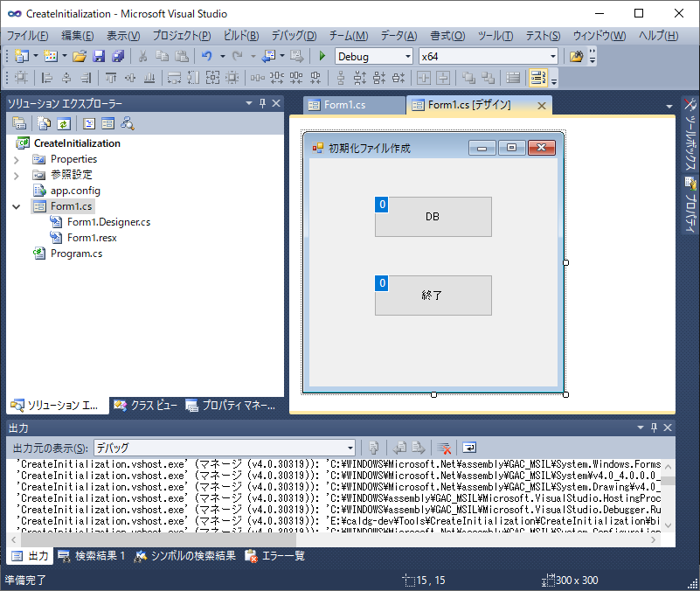Click the Bring to Front icon
Image resolution: width=700 pixels, height=591 pixels.
click(468, 78)
